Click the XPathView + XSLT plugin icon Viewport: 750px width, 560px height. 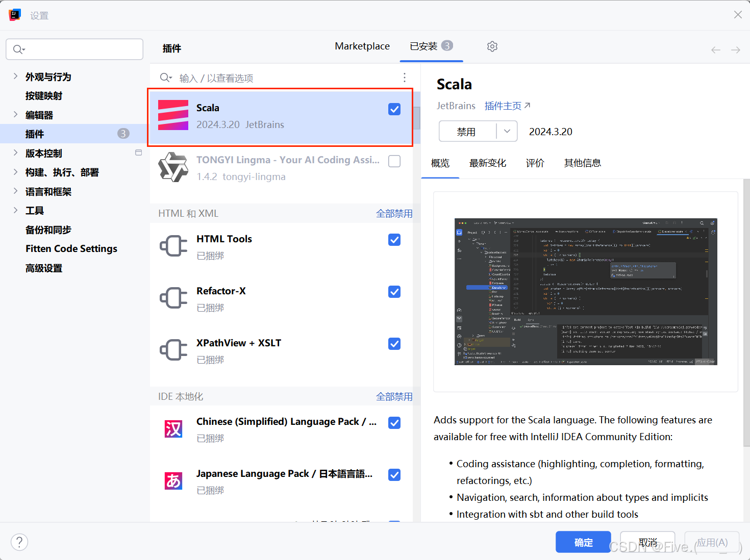point(173,350)
